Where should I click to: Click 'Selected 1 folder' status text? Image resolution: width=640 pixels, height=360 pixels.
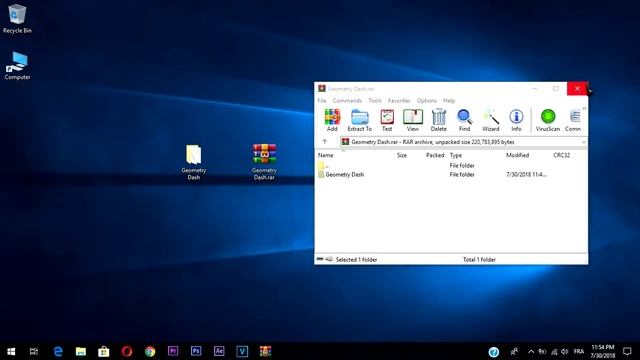356,260
